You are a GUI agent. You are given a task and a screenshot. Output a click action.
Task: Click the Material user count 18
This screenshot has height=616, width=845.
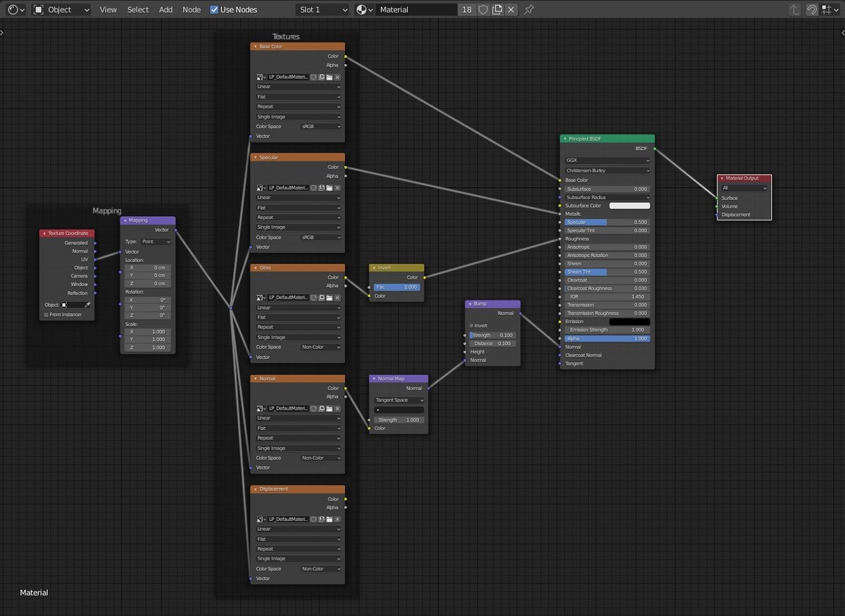[x=467, y=10]
